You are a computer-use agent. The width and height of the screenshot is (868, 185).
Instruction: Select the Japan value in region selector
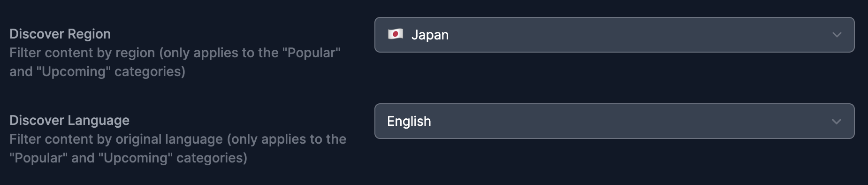[x=430, y=35]
